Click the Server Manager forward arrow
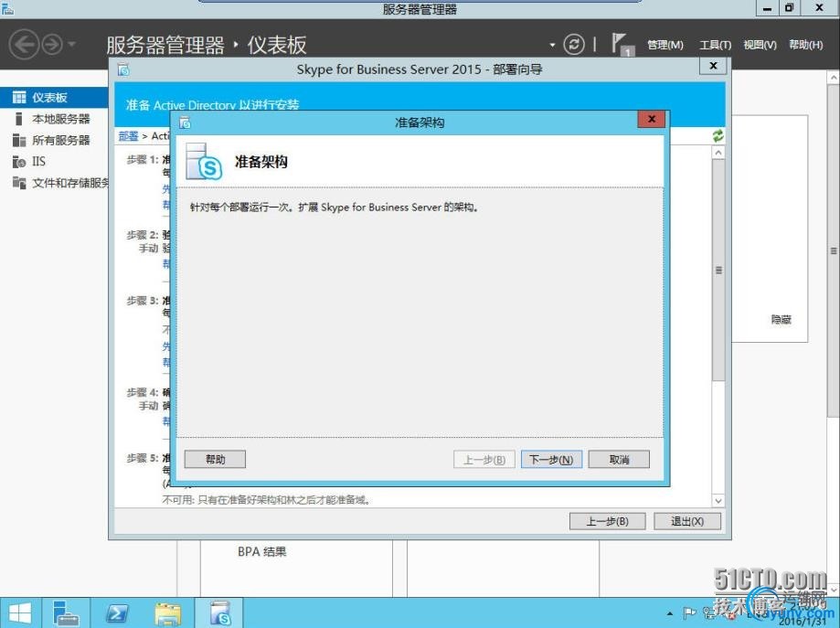 pos(52,44)
